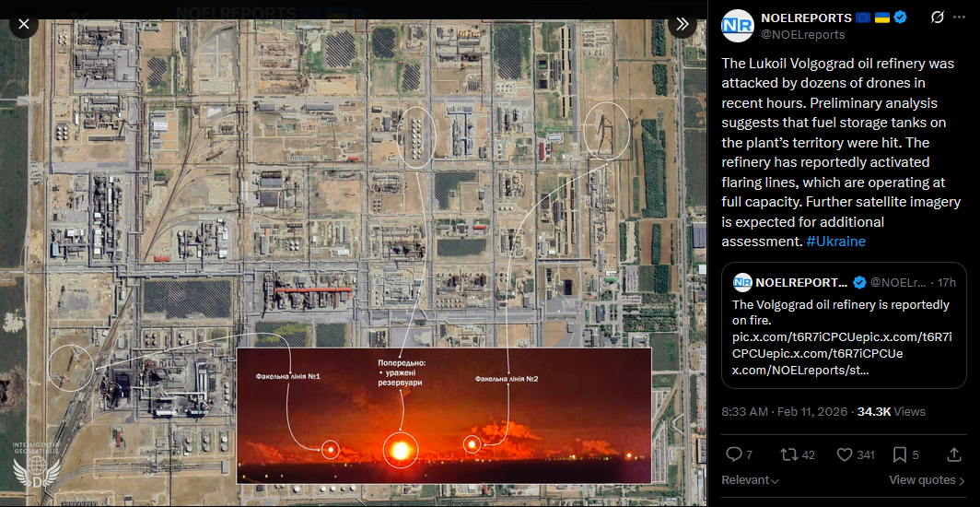The width and height of the screenshot is (980, 507).
Task: Open the NOELREPORTS profile avatar
Action: click(738, 26)
